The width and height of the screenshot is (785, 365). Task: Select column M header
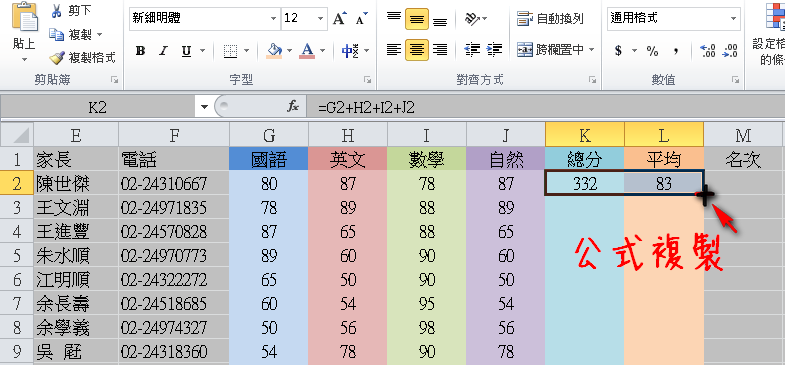point(743,135)
